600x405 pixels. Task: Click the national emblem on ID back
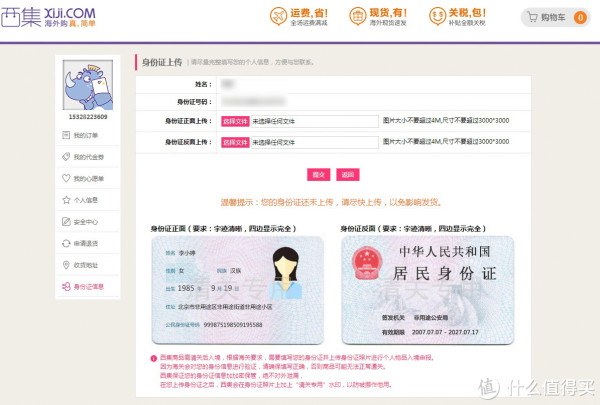tap(367, 263)
